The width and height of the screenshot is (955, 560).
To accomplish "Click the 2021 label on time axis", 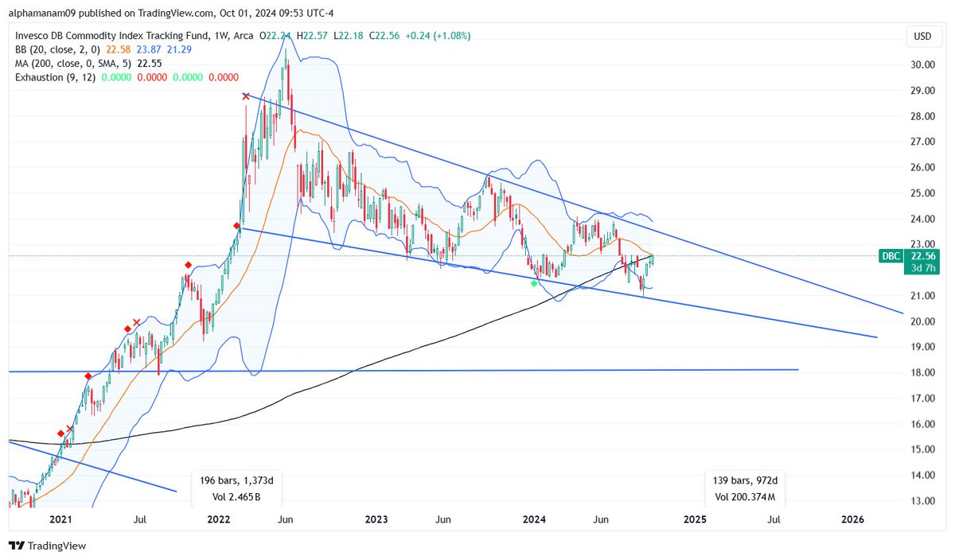I will click(x=61, y=519).
